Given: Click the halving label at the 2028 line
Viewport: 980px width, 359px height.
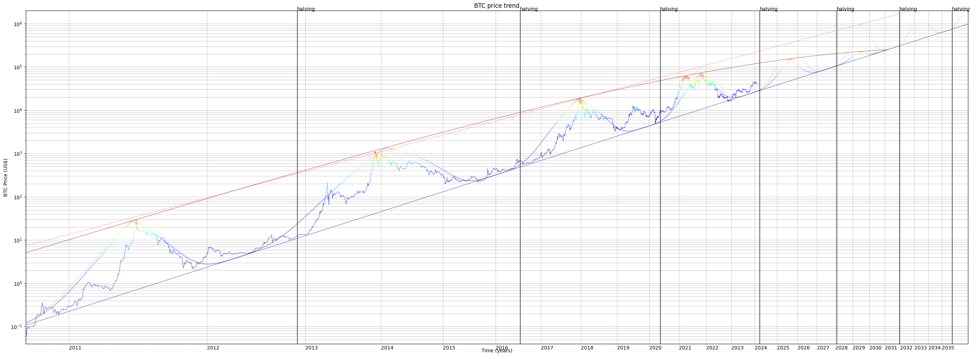Looking at the screenshot, I should [845, 9].
